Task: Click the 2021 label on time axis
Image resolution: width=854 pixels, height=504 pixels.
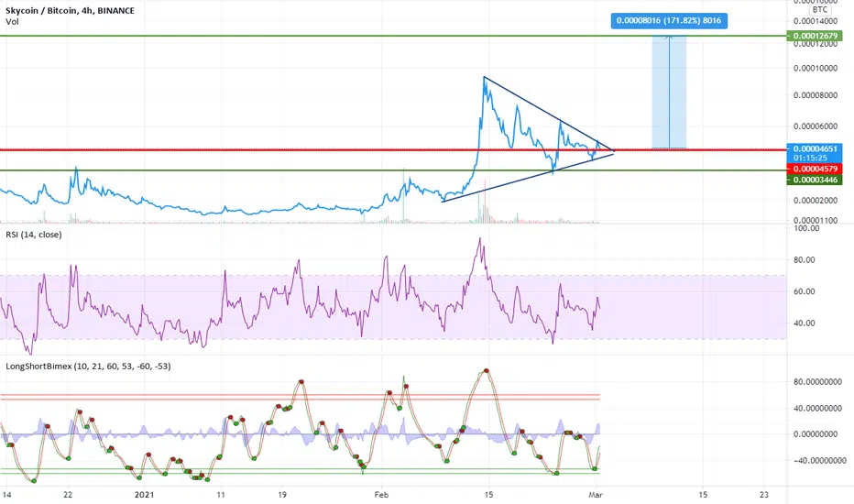Action: [x=145, y=495]
